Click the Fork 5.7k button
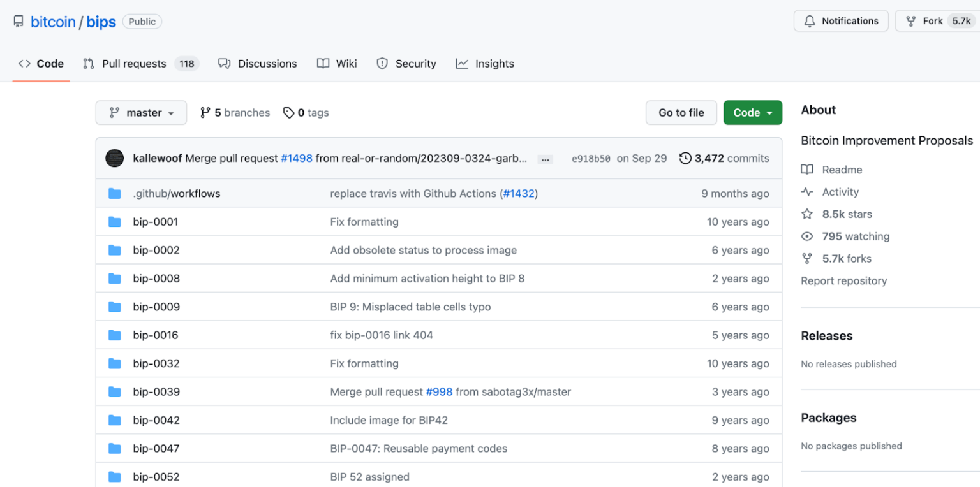The image size is (980, 487). point(938,21)
